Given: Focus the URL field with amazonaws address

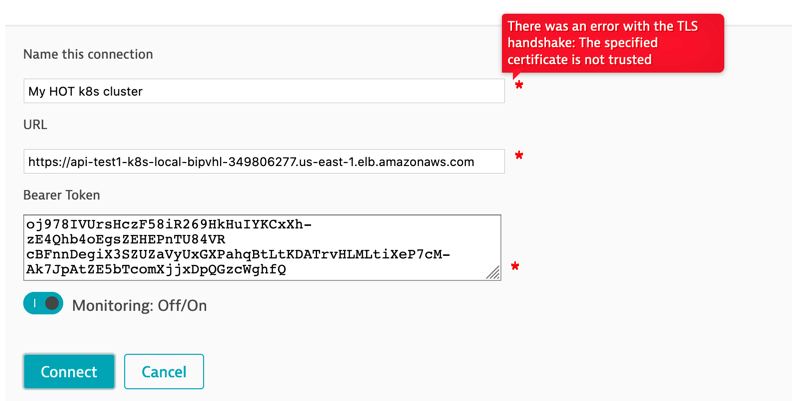Looking at the screenshot, I should click(264, 162).
